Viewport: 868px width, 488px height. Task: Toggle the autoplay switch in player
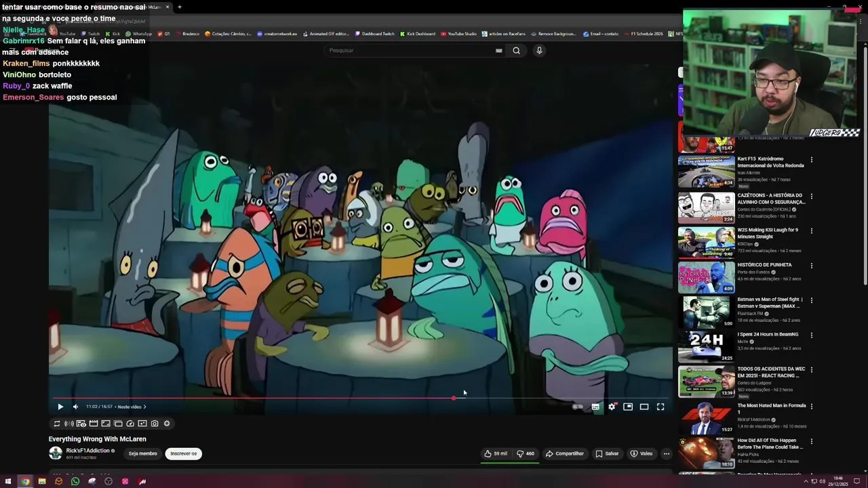pos(577,407)
